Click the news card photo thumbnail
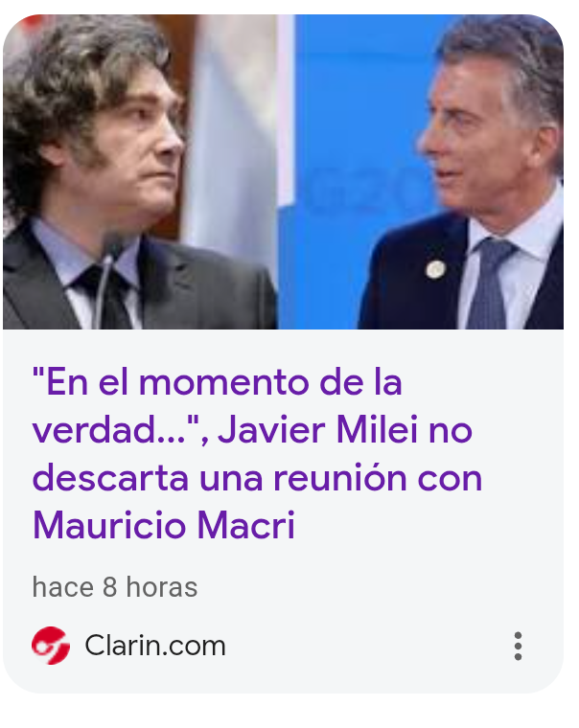Viewport: 579px width, 728px height. coord(283,171)
